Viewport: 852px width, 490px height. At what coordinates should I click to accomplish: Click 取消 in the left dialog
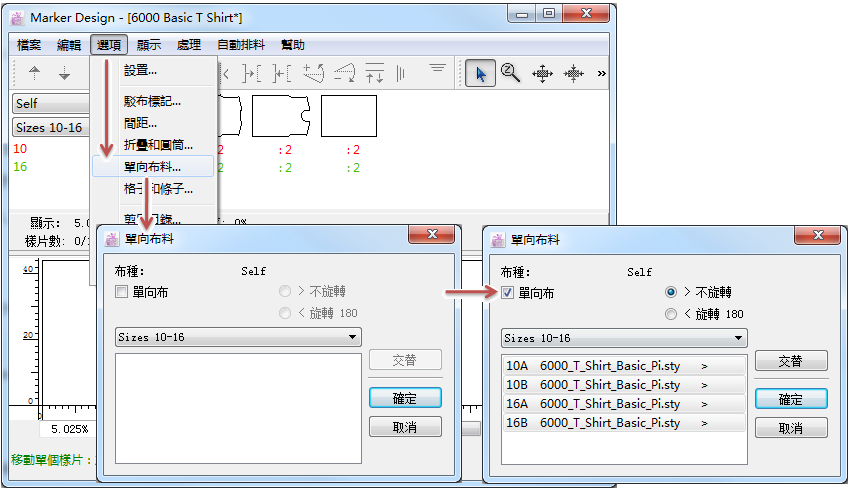[x=405, y=427]
